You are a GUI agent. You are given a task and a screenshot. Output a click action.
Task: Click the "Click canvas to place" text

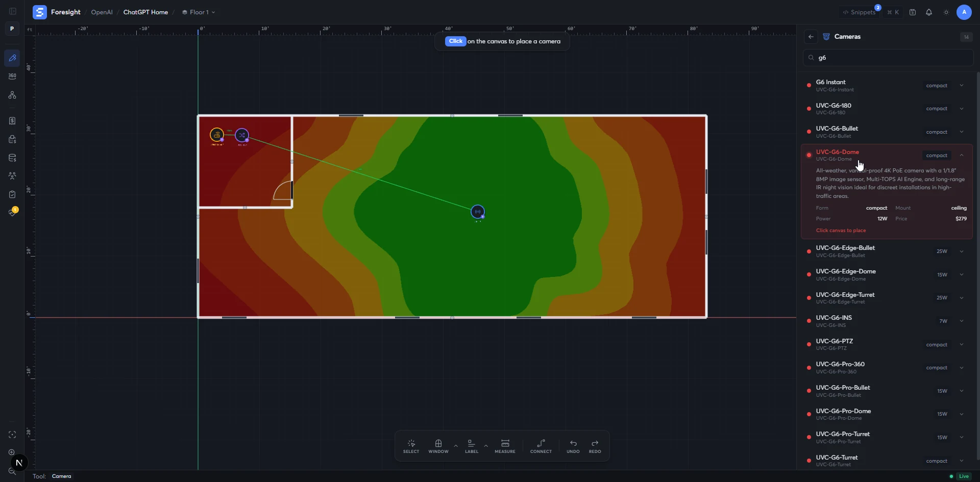click(841, 231)
